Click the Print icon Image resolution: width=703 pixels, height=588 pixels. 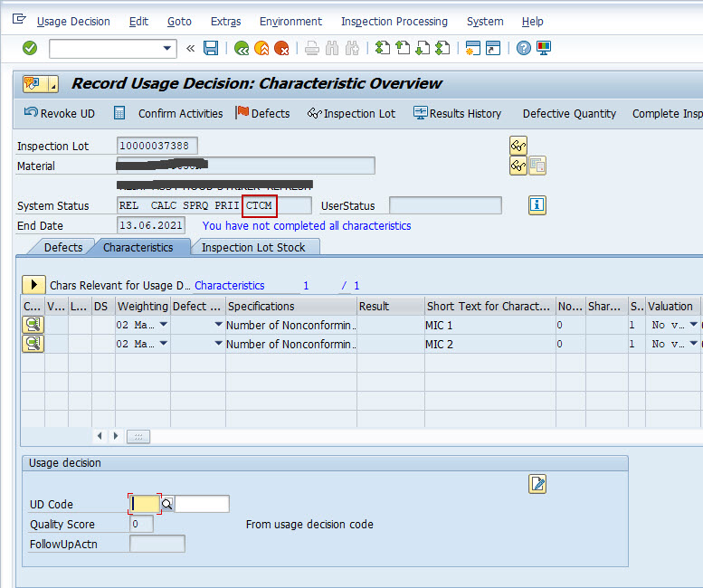(x=312, y=48)
